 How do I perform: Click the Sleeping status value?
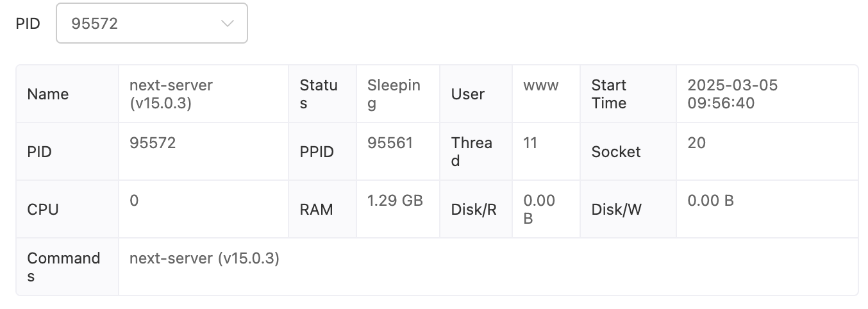394,94
